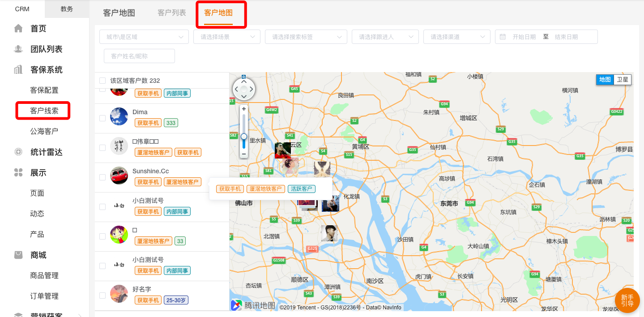Click the four-leaf icon beside 展示
Screen dimensions: 644x317
(x=18, y=173)
